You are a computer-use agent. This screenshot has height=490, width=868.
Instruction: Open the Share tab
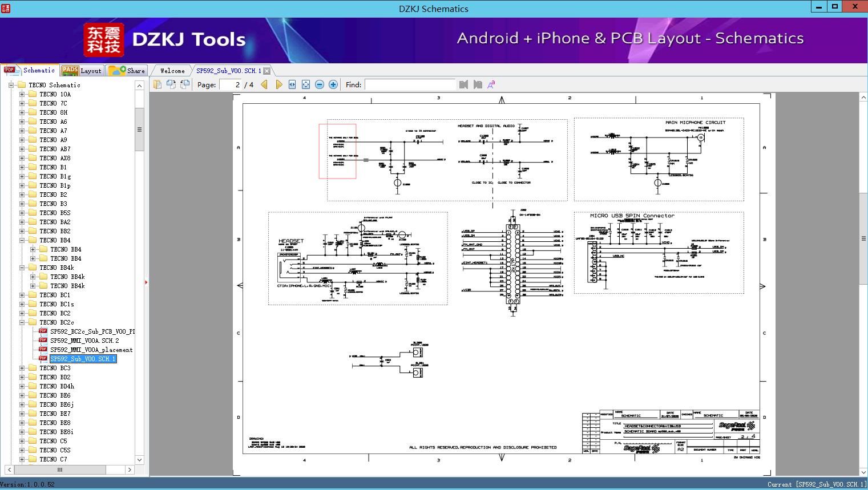click(127, 71)
